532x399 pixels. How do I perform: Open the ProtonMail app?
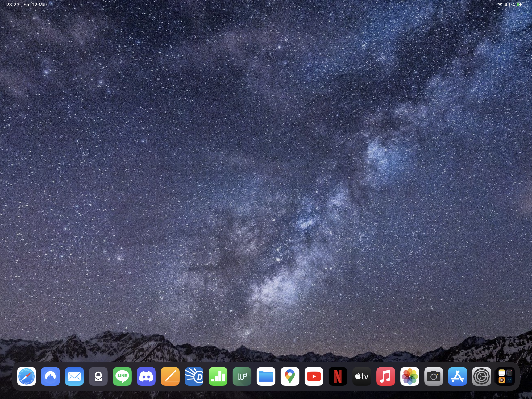point(98,376)
